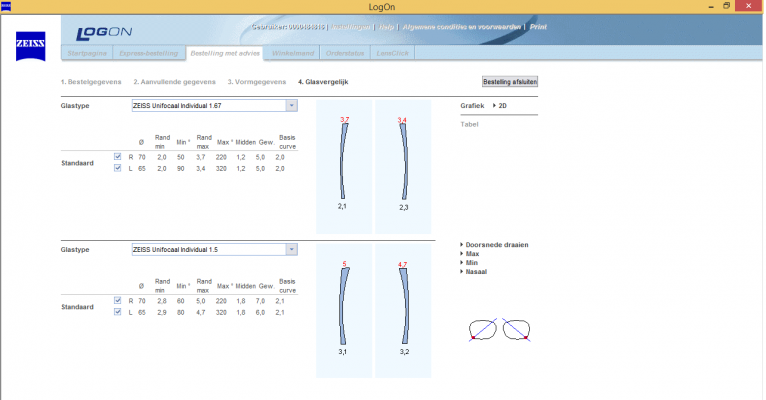Click the eyeglass frame diagram icon
Screen dimensions: 766x400
(499, 330)
